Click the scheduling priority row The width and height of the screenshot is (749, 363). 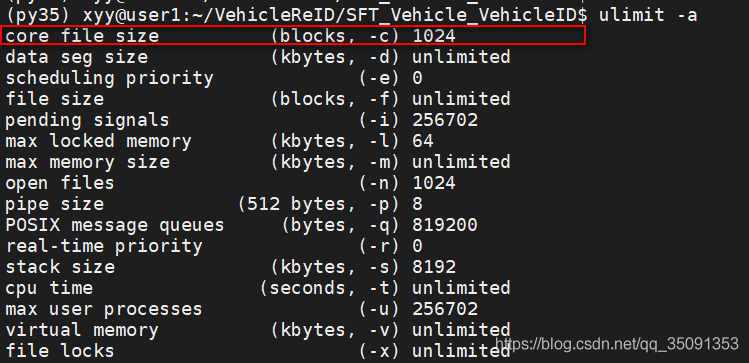click(214, 78)
